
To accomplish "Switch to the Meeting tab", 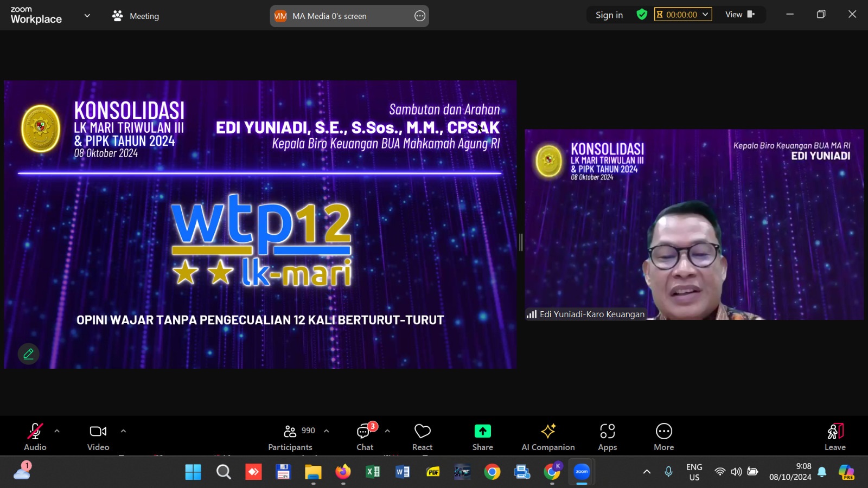I will [x=136, y=16].
